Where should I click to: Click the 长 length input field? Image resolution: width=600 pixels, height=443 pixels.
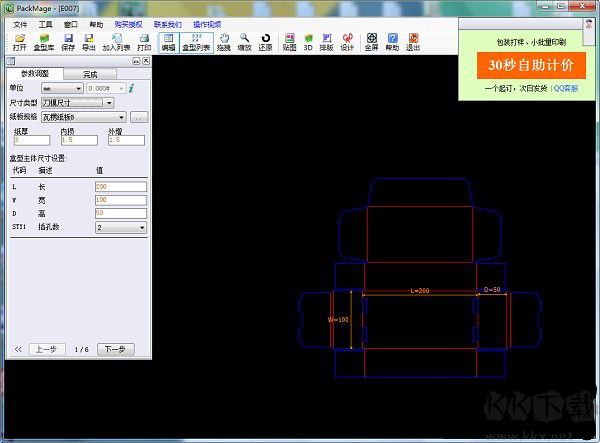pos(121,186)
